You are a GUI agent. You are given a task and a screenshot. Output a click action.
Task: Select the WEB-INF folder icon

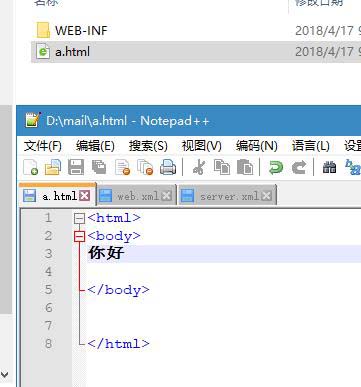click(x=43, y=30)
